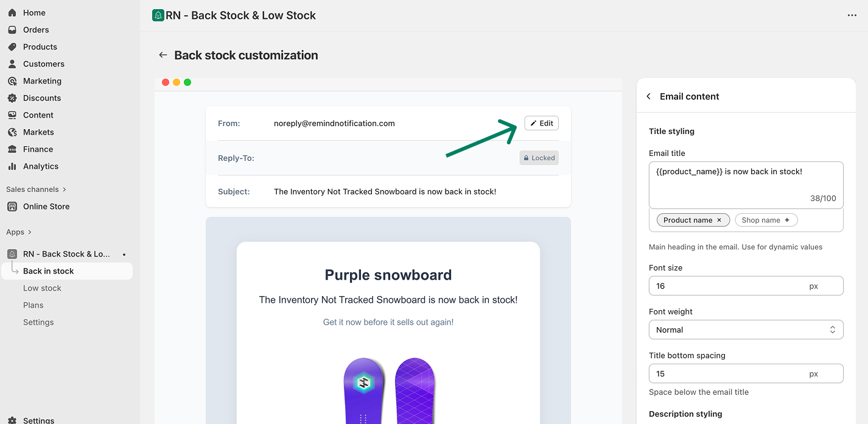
Task: Open the Online Store channel icon
Action: (x=12, y=207)
